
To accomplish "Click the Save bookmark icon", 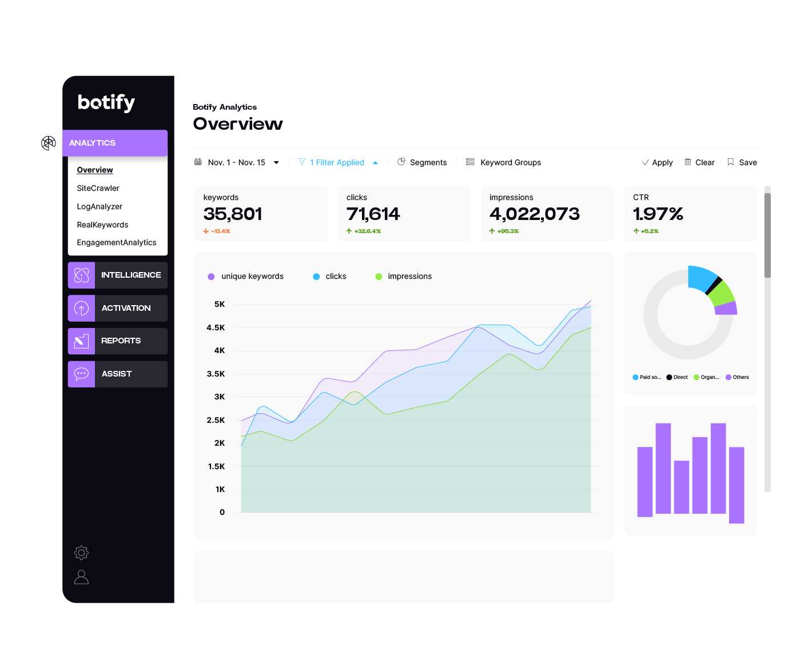I will tap(731, 162).
